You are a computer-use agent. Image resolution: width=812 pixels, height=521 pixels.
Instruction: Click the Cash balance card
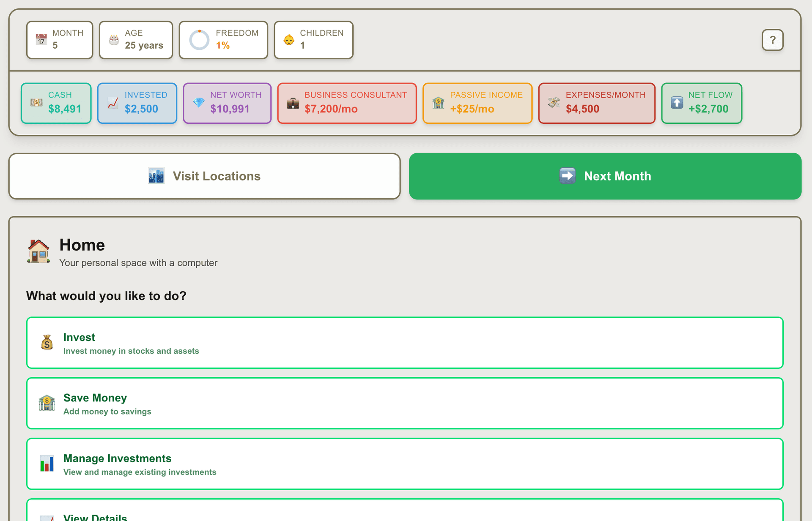(56, 103)
